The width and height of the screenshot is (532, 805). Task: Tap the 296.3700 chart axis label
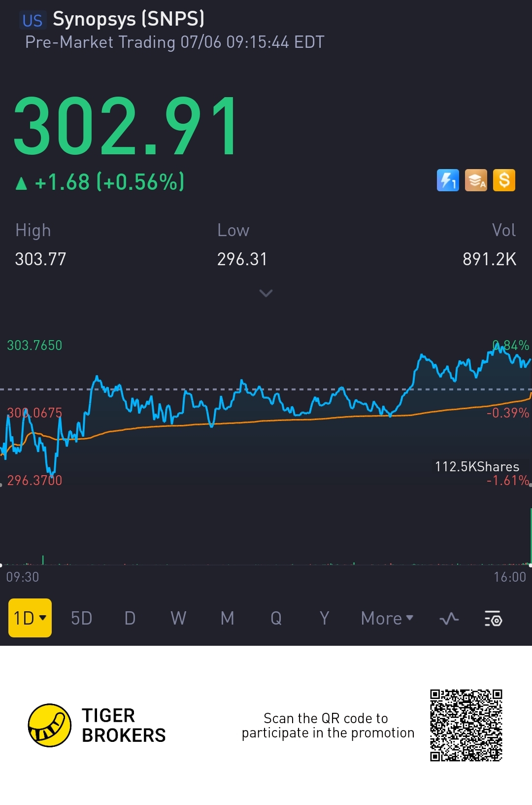coord(34,480)
